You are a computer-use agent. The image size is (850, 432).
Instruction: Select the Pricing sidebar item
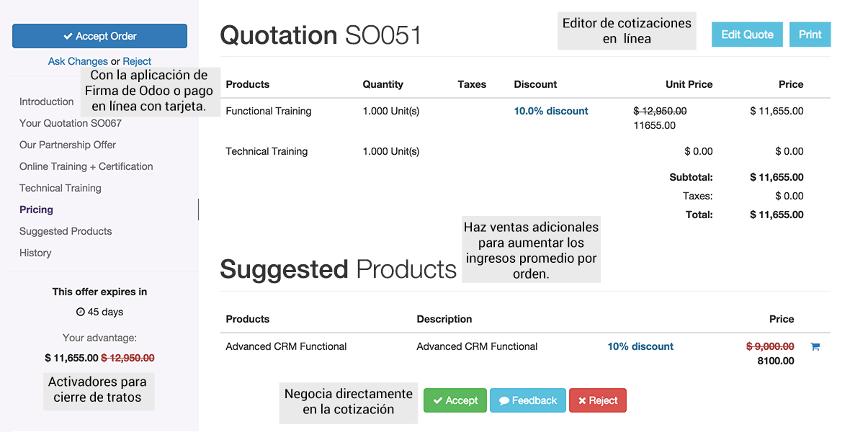[x=36, y=210]
